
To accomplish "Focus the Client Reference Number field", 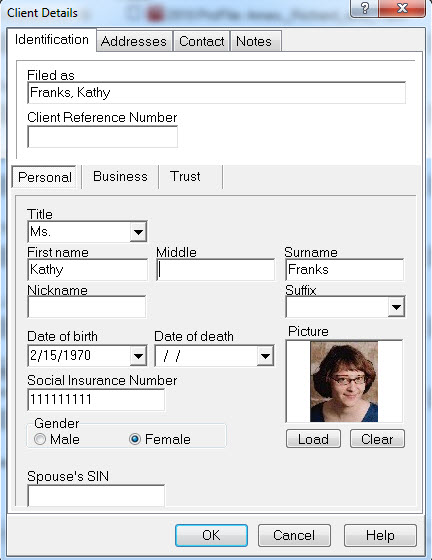I will [x=102, y=136].
